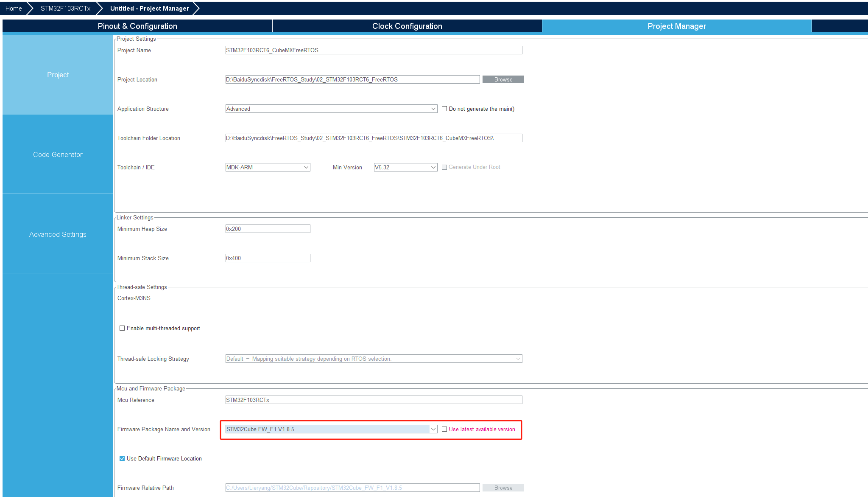Screen dimensions: 868x497
Task: Go to Home breadcrumb
Action: [x=14, y=8]
